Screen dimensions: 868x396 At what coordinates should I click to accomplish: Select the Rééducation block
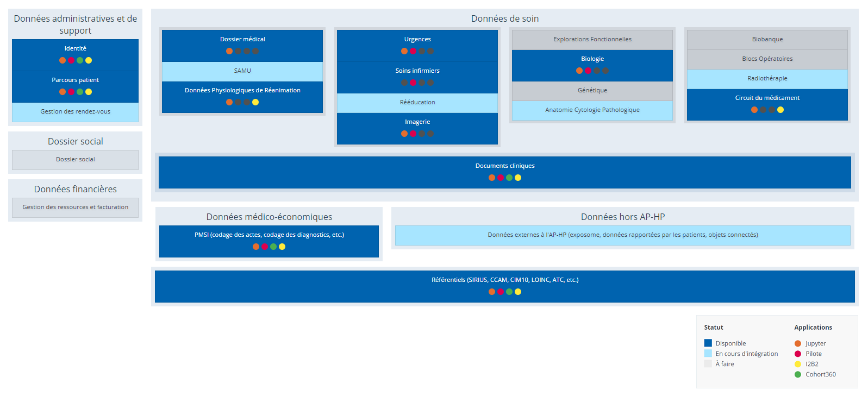(x=417, y=103)
